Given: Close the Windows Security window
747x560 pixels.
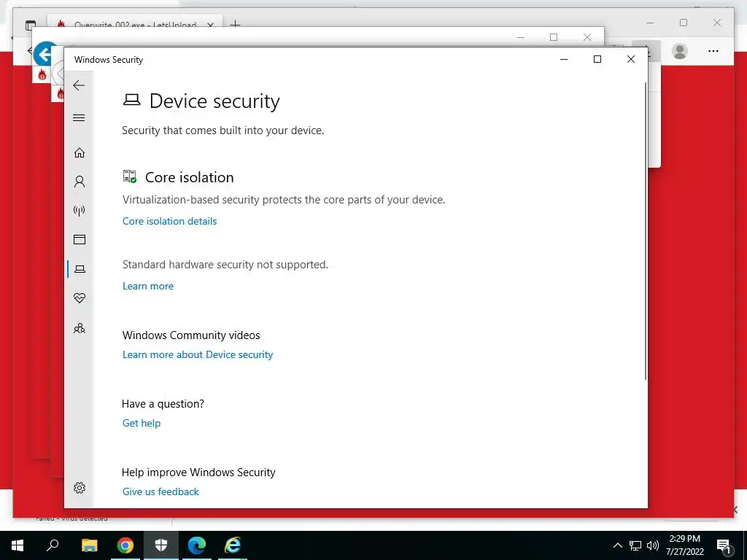Looking at the screenshot, I should pos(631,59).
